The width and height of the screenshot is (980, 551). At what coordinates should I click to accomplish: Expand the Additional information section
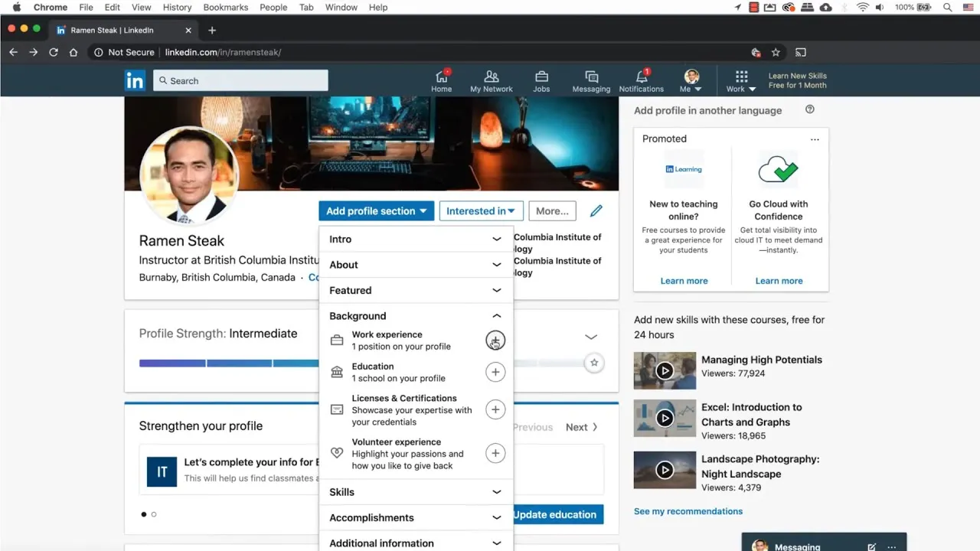click(x=416, y=543)
